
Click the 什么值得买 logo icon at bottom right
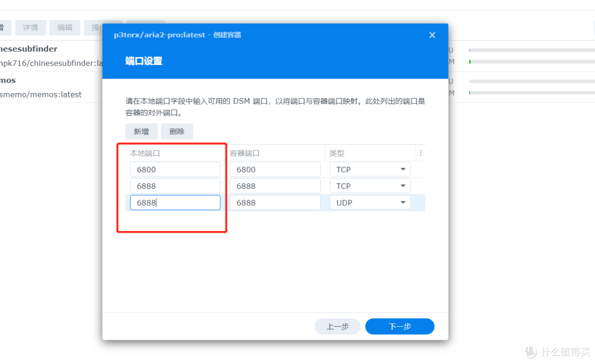coord(531,351)
